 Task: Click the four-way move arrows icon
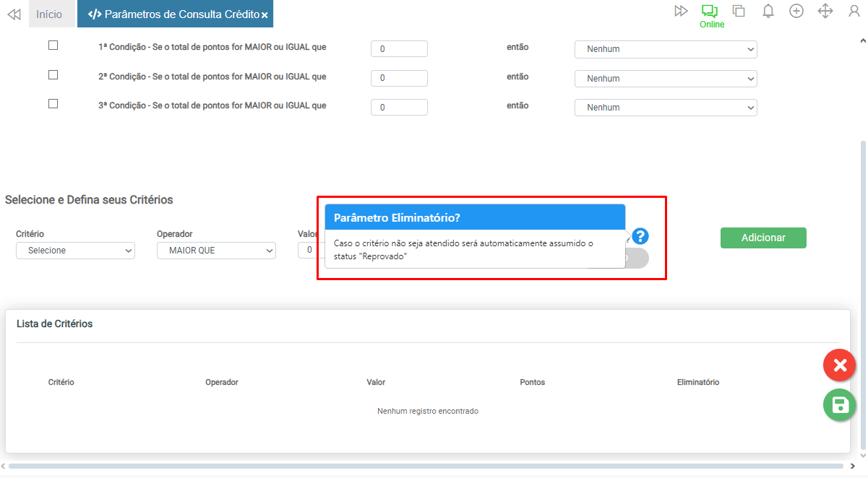coord(825,11)
